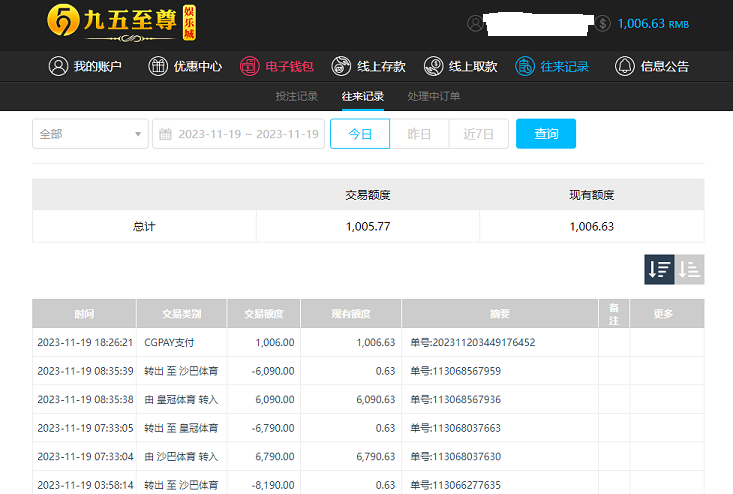Switch to 投注记录 tab

click(296, 96)
